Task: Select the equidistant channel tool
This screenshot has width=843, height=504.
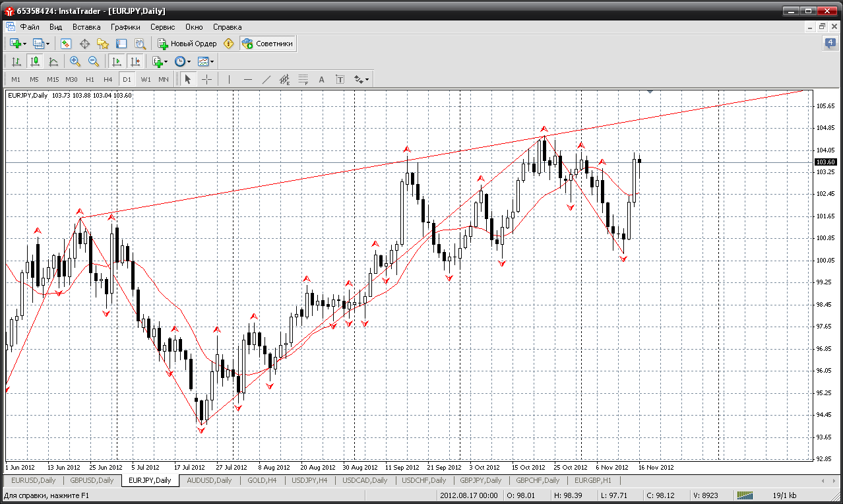Action: click(284, 79)
